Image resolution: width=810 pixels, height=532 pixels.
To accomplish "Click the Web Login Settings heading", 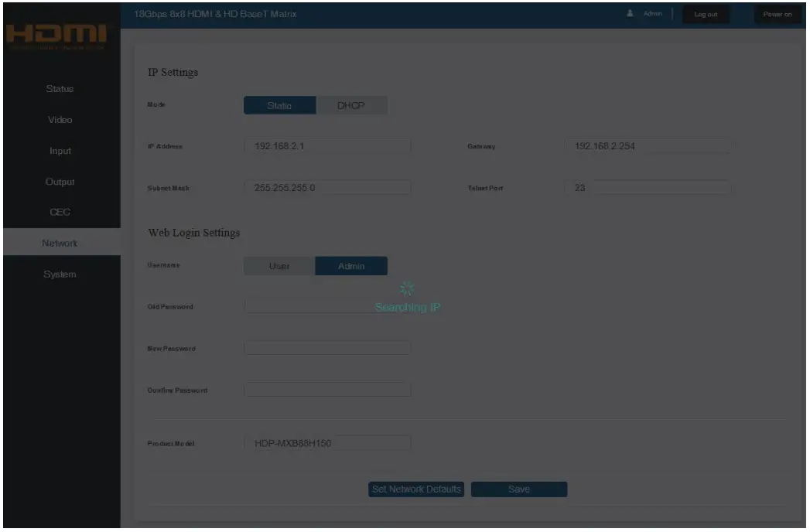I will tap(194, 233).
